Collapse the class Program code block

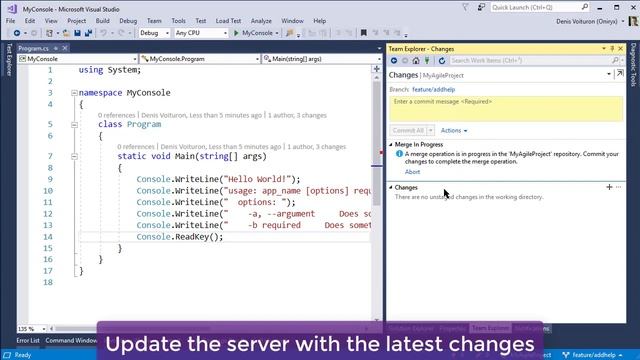pyautogui.click(x=74, y=124)
